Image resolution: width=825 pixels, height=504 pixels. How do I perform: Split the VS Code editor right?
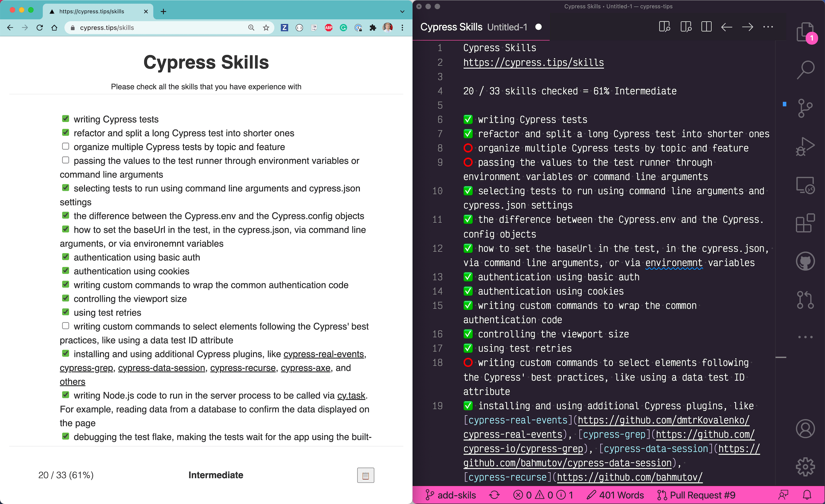[x=706, y=27]
